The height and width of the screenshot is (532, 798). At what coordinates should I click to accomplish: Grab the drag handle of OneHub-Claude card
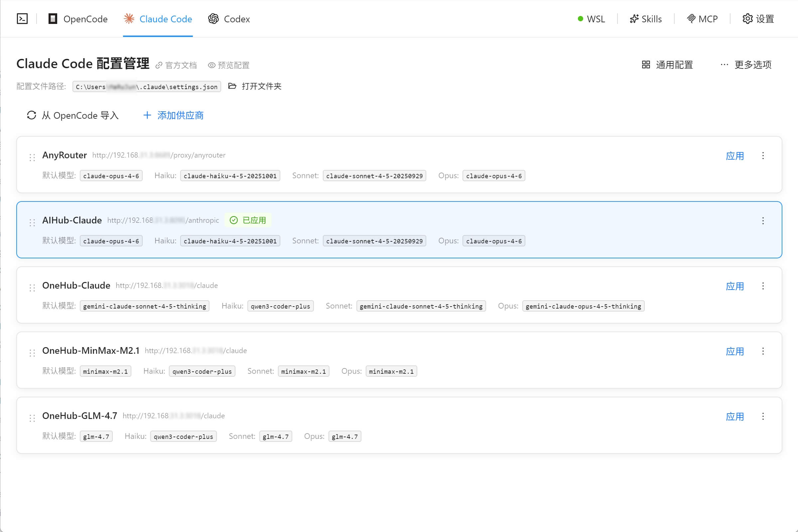point(32,287)
